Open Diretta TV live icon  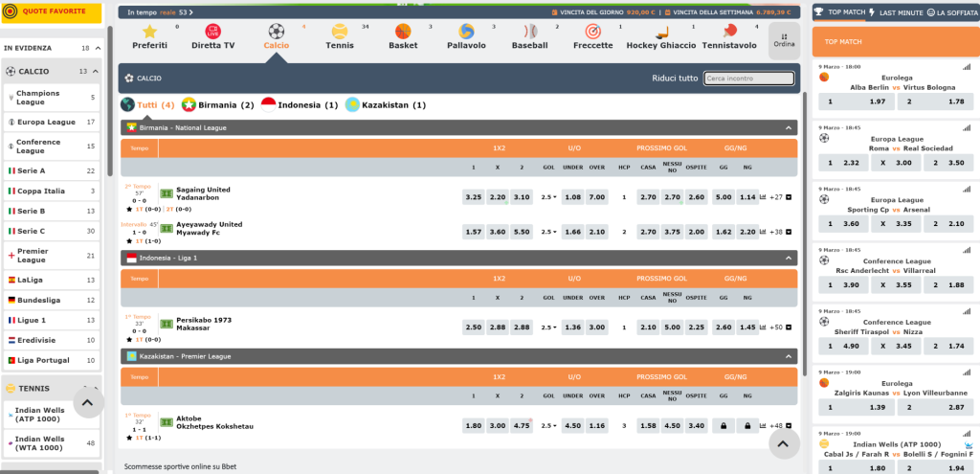coord(213,32)
